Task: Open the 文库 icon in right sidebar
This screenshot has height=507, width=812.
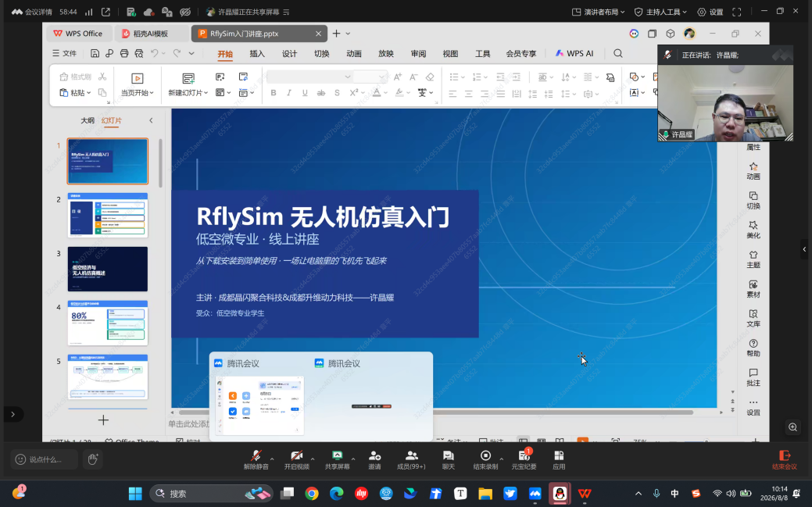Action: pyautogui.click(x=753, y=319)
